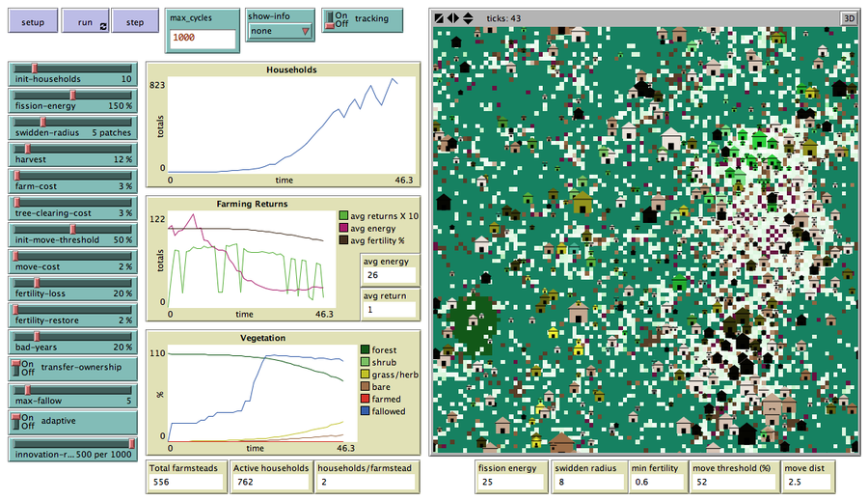868x501 pixels.
Task: Open the show-info dropdown
Action: (280, 30)
